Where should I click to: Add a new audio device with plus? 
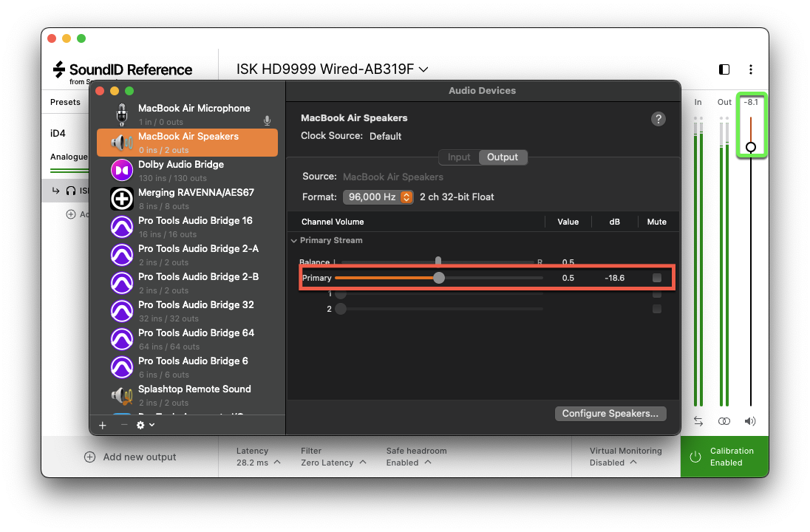pyautogui.click(x=102, y=425)
